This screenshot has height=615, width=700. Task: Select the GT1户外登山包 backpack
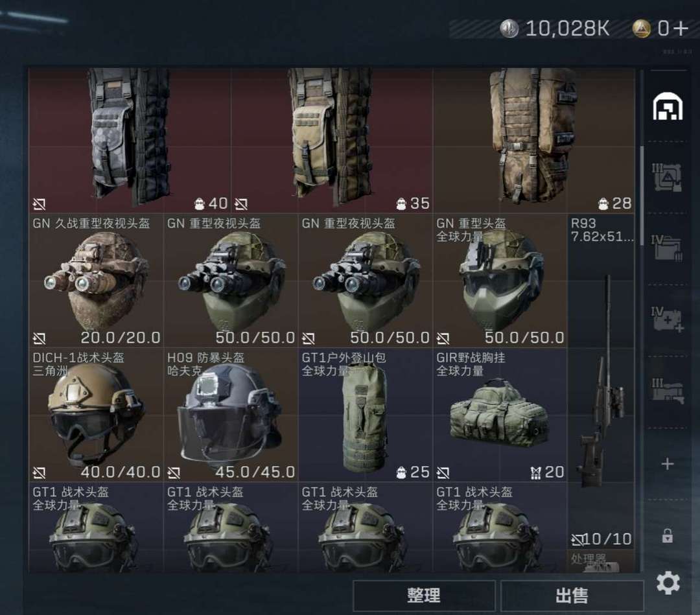(x=366, y=415)
